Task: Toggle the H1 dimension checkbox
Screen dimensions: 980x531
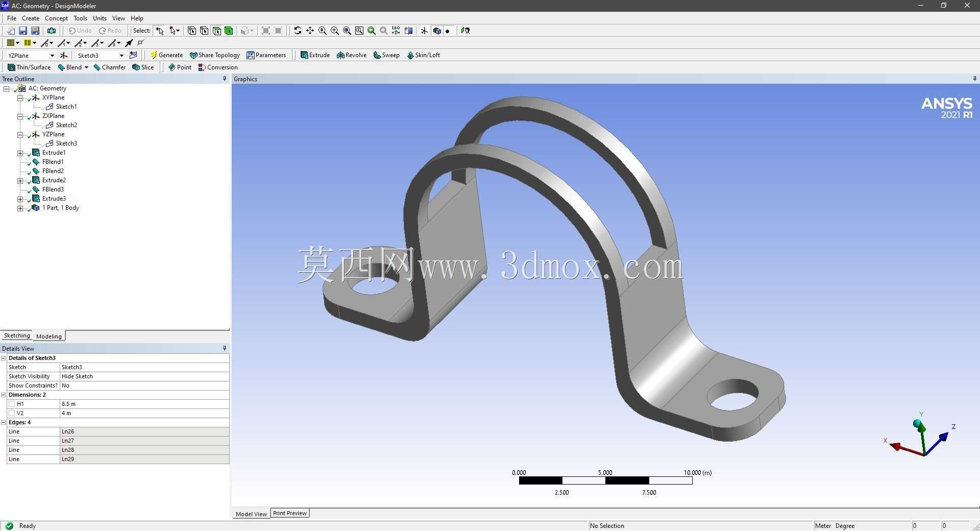Action: coord(12,404)
